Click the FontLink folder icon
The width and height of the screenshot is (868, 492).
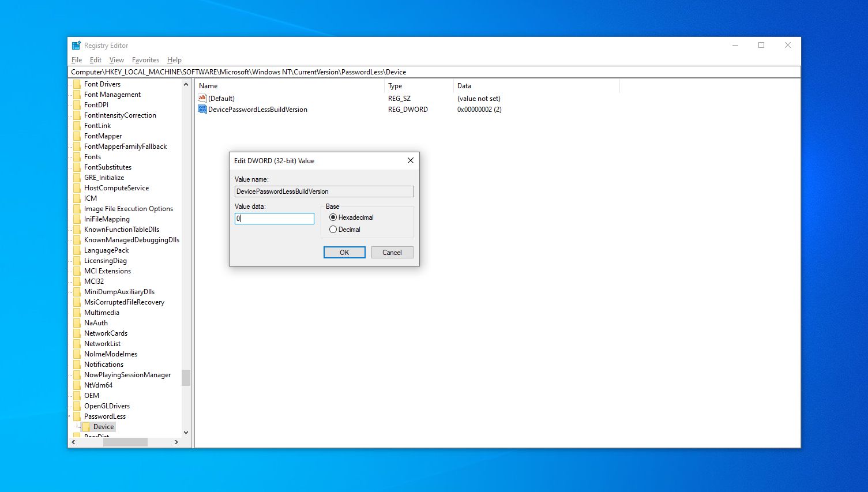coord(77,126)
